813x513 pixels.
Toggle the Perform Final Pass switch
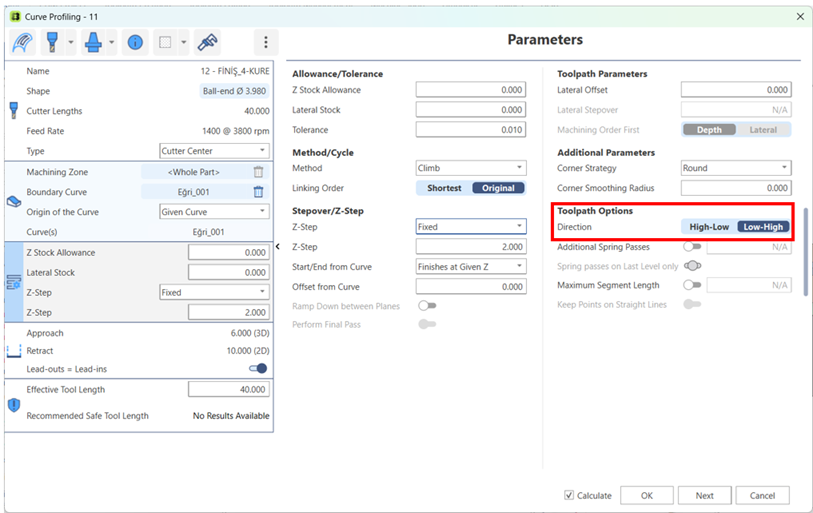point(427,324)
